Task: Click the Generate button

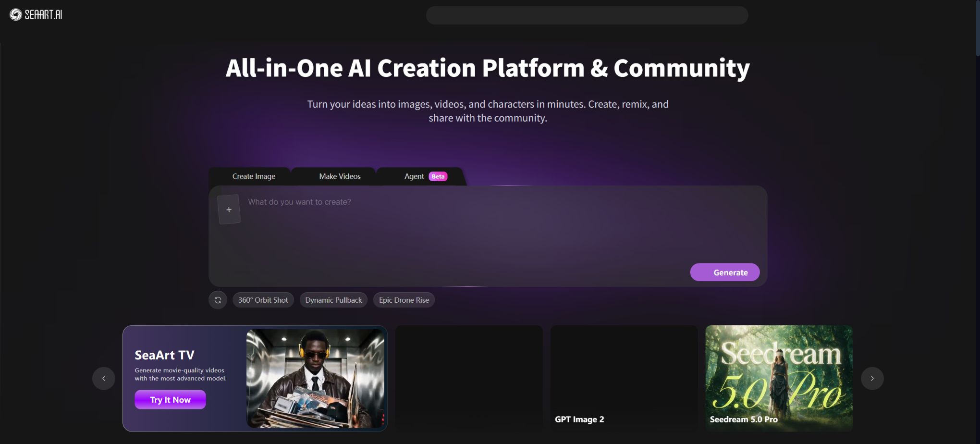Action: (x=725, y=272)
